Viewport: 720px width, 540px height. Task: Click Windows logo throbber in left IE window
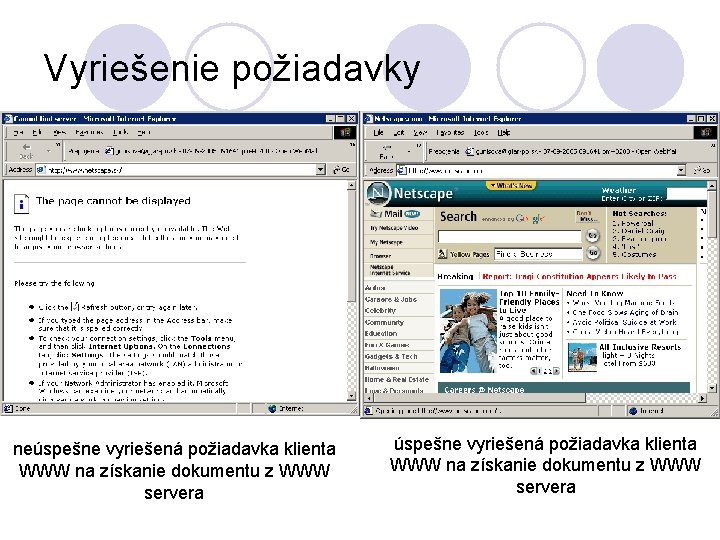pyautogui.click(x=344, y=133)
